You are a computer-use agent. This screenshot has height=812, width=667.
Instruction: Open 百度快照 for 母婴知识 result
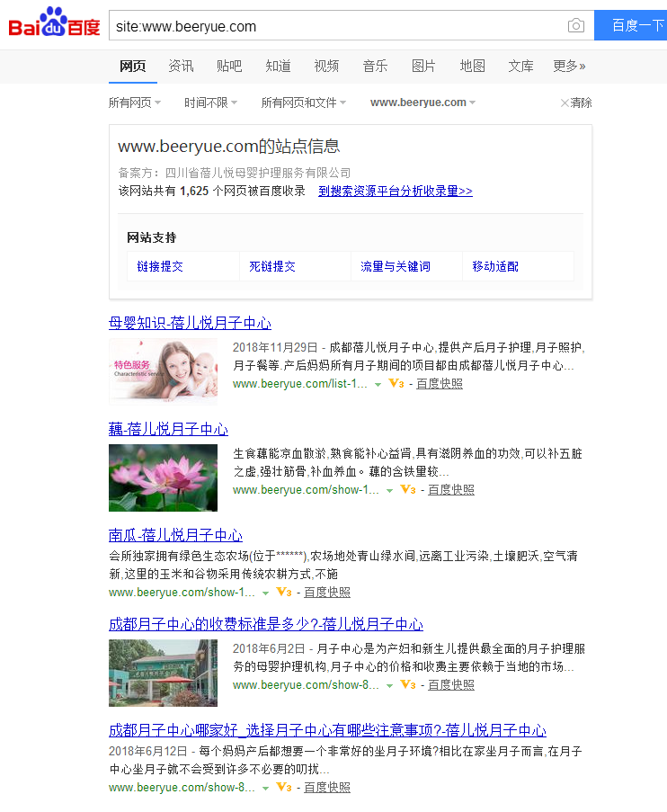coord(440,384)
